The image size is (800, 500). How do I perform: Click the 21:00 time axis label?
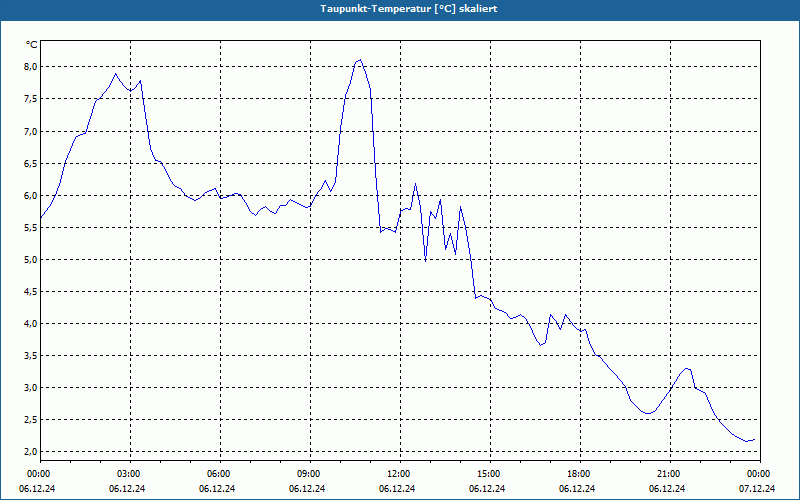coord(670,474)
